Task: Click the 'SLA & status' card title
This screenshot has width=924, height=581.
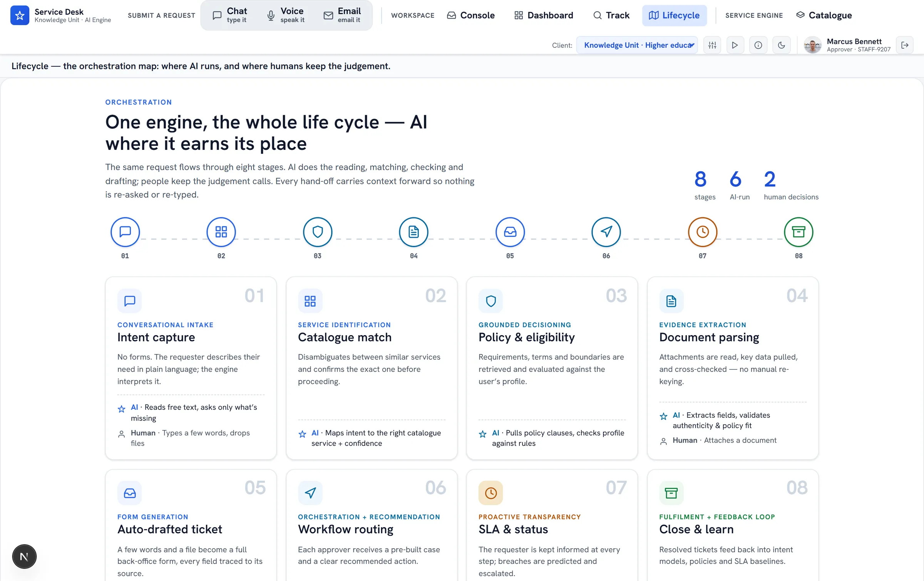Action: (x=513, y=529)
